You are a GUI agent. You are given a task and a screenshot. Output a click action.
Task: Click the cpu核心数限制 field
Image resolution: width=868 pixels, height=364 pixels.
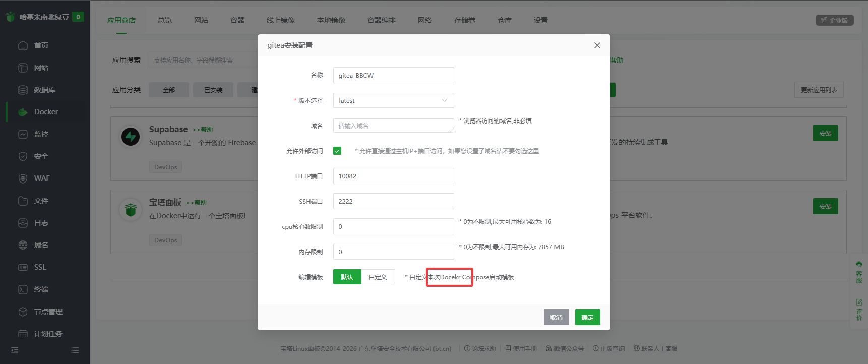pos(394,226)
